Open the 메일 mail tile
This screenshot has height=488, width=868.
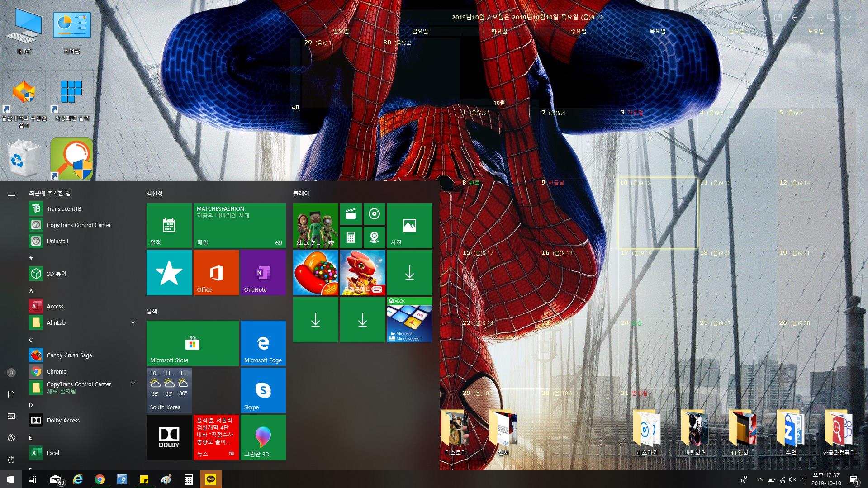click(240, 226)
